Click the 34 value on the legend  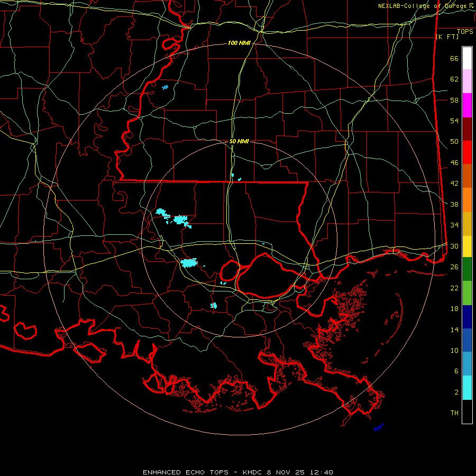point(454,225)
